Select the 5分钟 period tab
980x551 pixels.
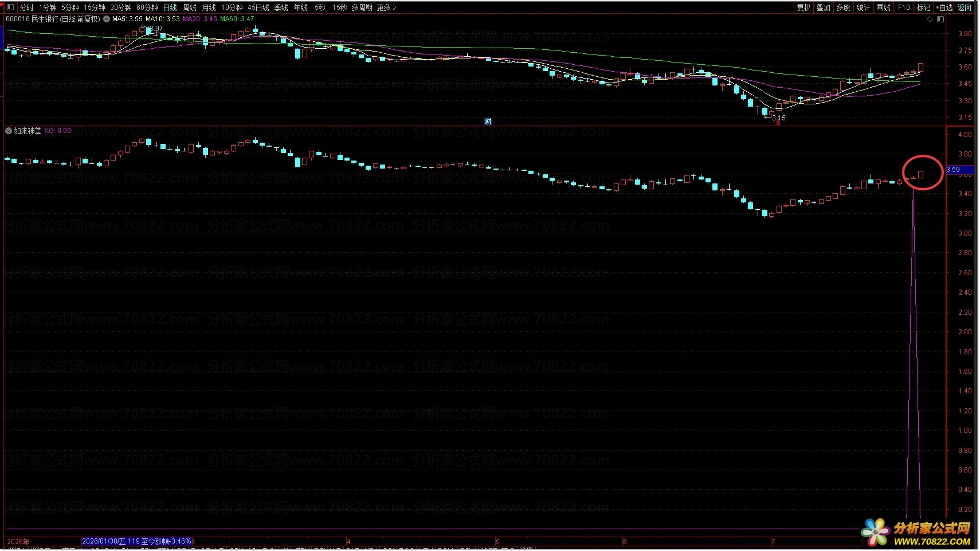click(x=70, y=7)
